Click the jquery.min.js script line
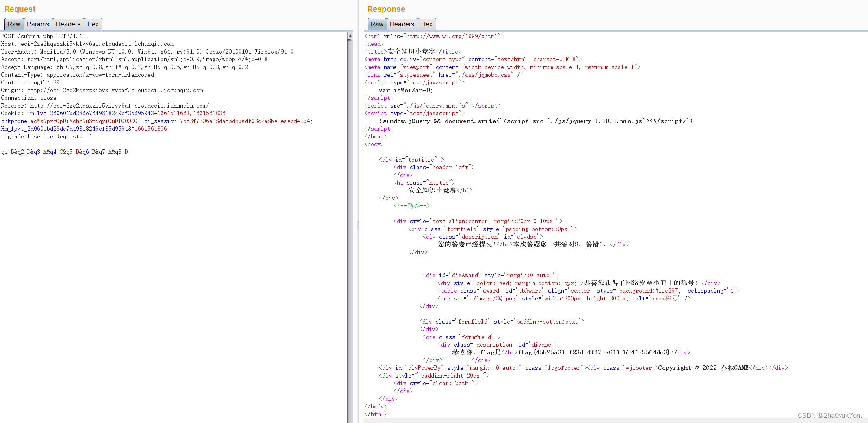Viewport: 868px width, 423px height. click(433, 106)
